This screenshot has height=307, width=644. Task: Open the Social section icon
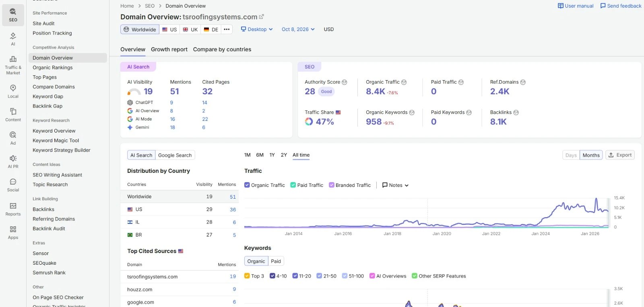tap(13, 182)
